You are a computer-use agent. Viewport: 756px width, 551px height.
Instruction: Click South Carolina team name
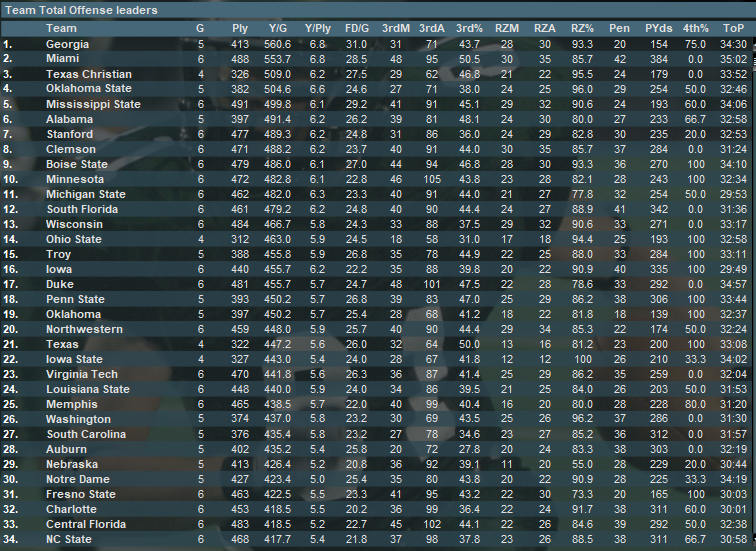click(x=86, y=434)
